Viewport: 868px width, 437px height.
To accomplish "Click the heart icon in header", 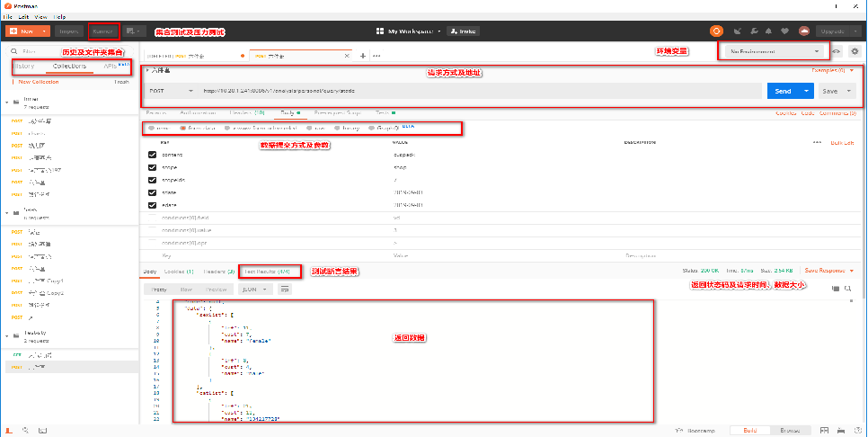I will [784, 31].
